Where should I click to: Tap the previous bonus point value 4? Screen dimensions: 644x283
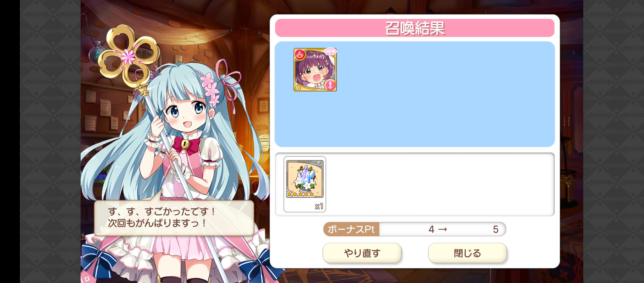431,230
